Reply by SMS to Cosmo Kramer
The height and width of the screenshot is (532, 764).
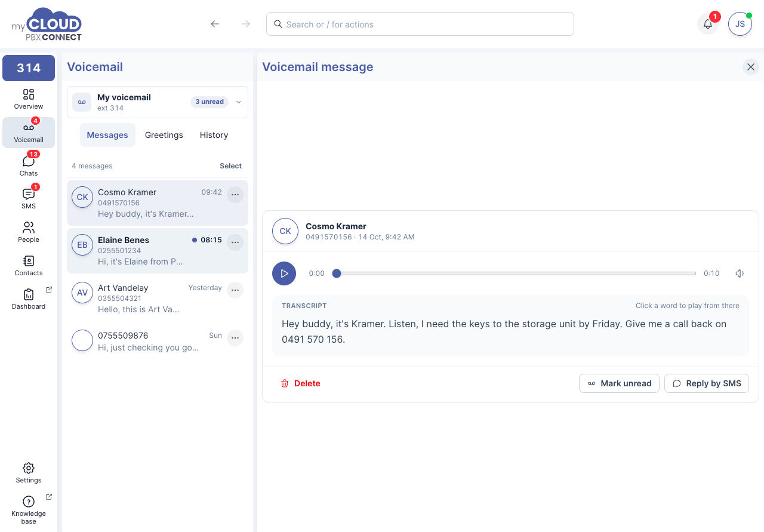pyautogui.click(x=707, y=383)
